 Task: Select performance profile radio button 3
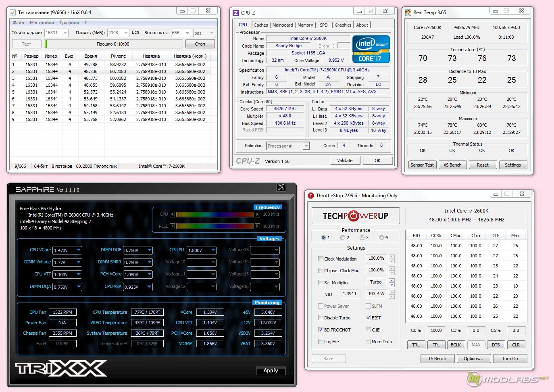coord(362,238)
